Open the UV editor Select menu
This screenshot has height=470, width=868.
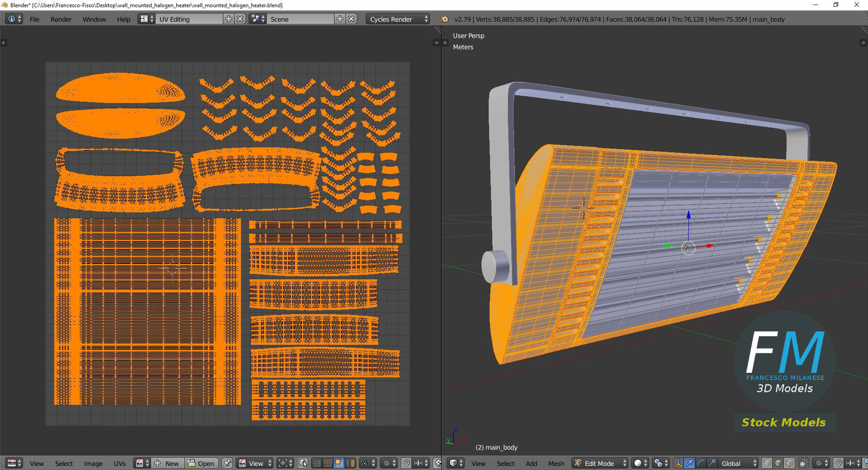click(64, 464)
